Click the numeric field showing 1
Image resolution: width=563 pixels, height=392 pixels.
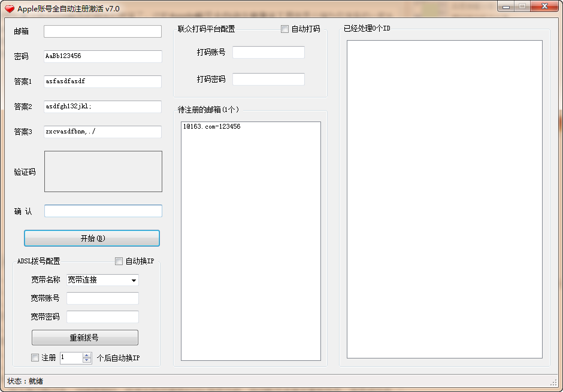point(71,357)
